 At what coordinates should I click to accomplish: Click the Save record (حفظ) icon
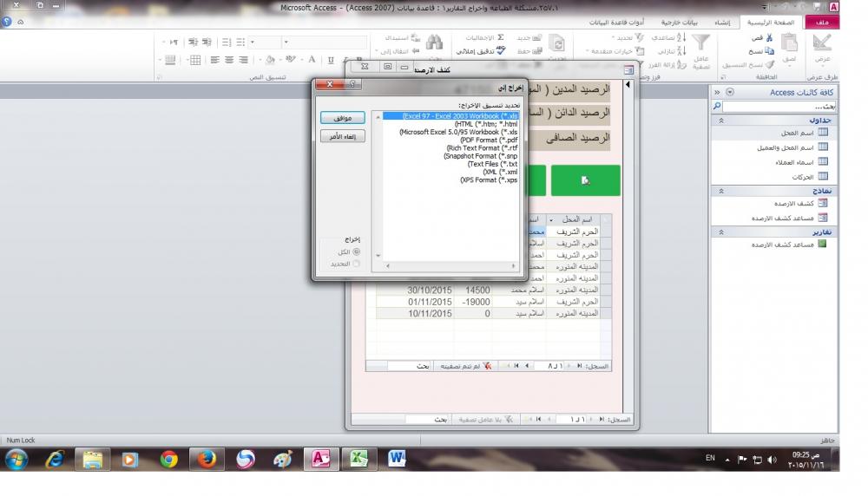point(536,51)
